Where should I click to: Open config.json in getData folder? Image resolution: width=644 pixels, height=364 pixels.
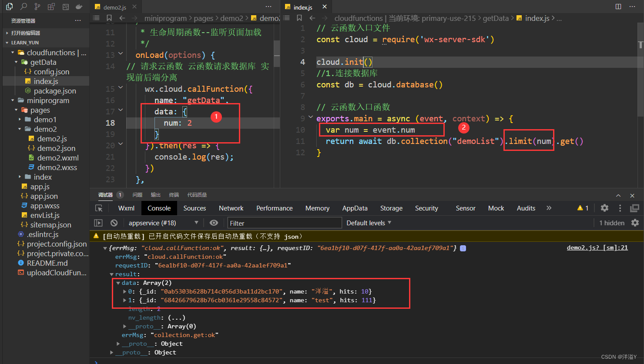(x=51, y=72)
